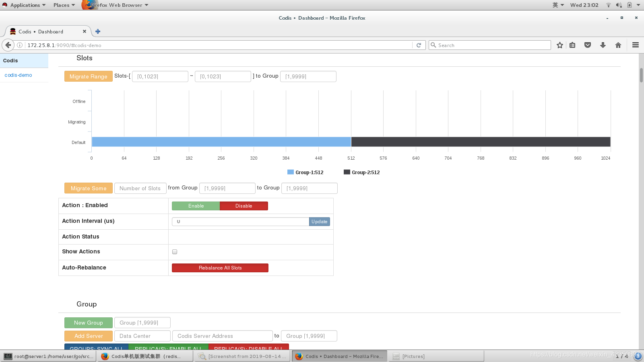This screenshot has width=644, height=362.
Task: Open a new tab with the plus icon
Action: [98, 31]
